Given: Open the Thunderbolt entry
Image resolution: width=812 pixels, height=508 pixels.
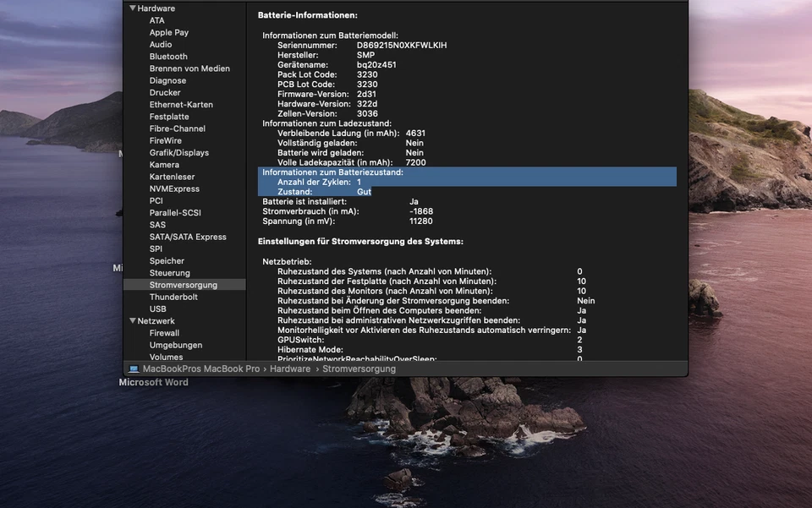Looking at the screenshot, I should tap(173, 297).
